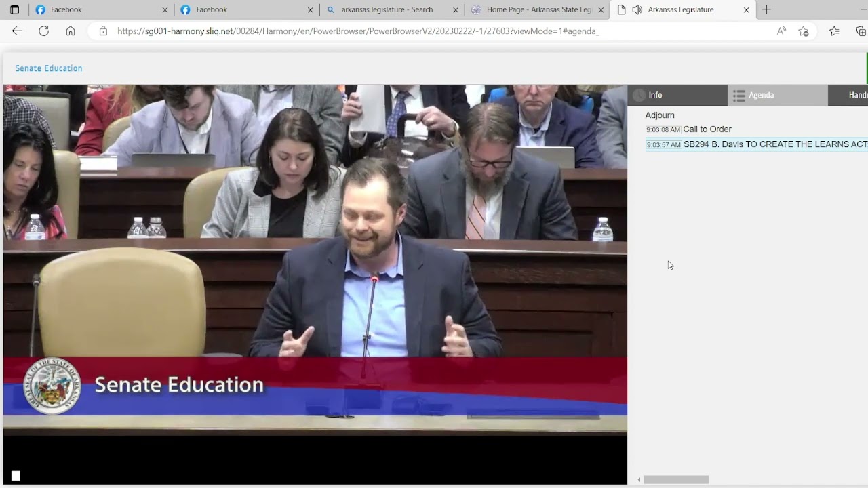The height and width of the screenshot is (488, 868).
Task: Open the tab actions menu icon
Action: [14, 9]
